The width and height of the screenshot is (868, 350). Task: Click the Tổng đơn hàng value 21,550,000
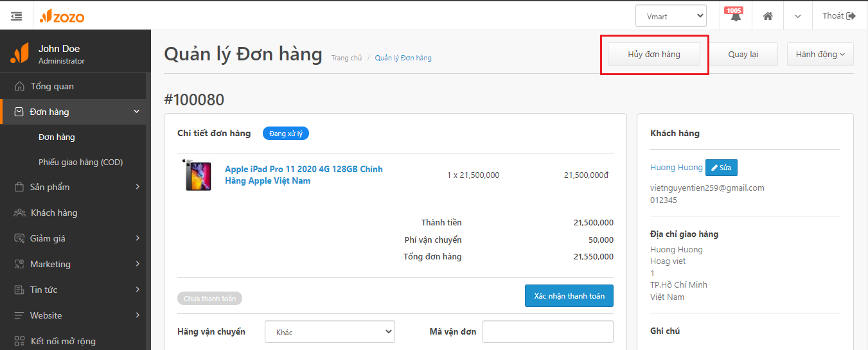pos(594,257)
